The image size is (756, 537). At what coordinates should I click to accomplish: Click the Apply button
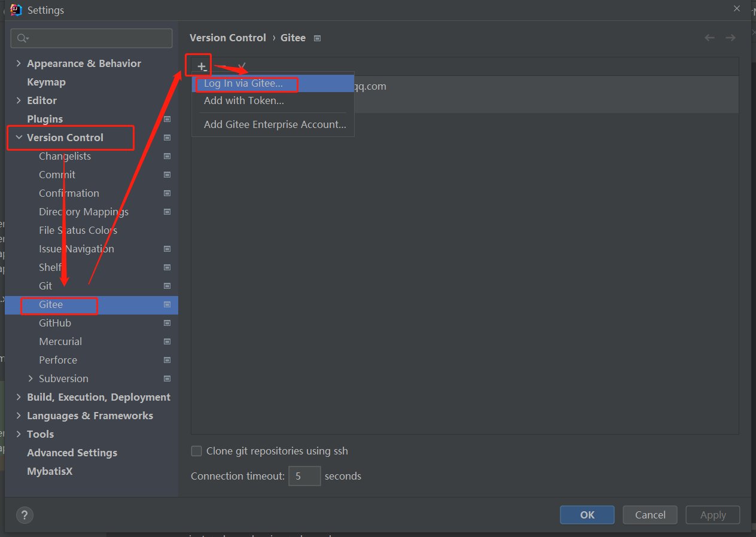713,515
